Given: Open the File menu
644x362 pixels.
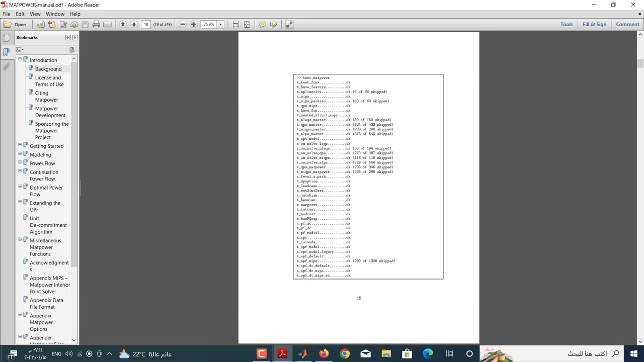Looking at the screenshot, I should pyautogui.click(x=7, y=14).
